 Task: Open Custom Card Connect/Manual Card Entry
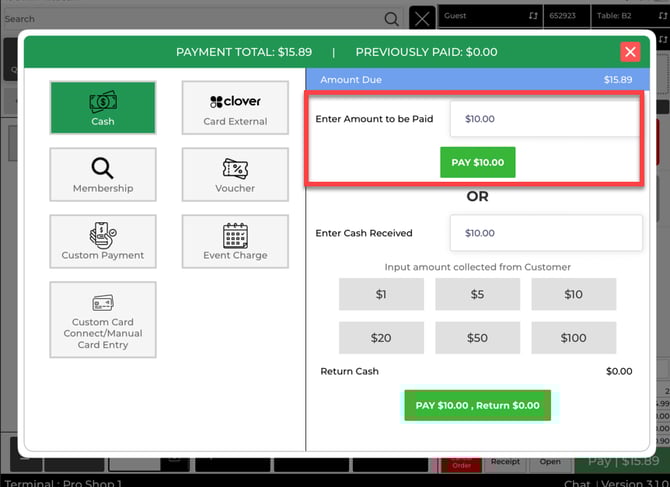[x=103, y=319]
